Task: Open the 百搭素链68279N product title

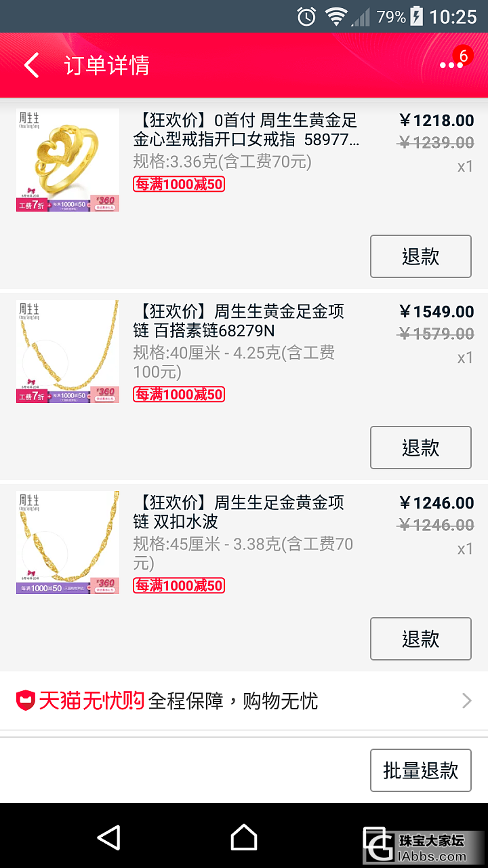Action: 239,321
